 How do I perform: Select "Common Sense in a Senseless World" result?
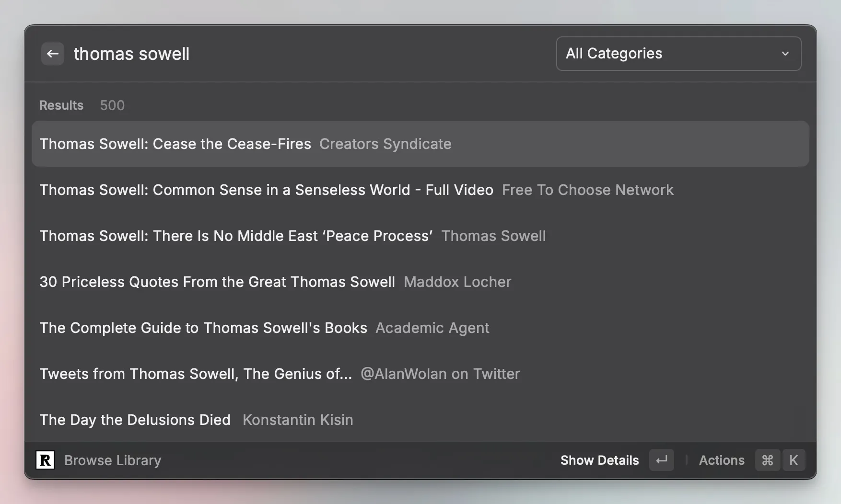[x=266, y=190]
